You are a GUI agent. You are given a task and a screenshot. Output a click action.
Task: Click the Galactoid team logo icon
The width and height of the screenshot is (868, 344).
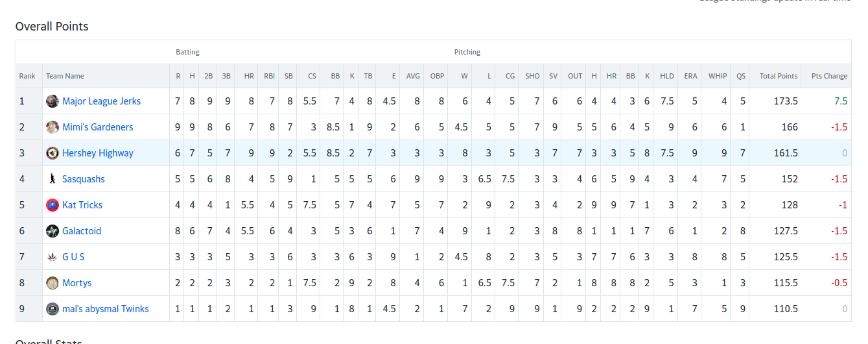coord(53,231)
